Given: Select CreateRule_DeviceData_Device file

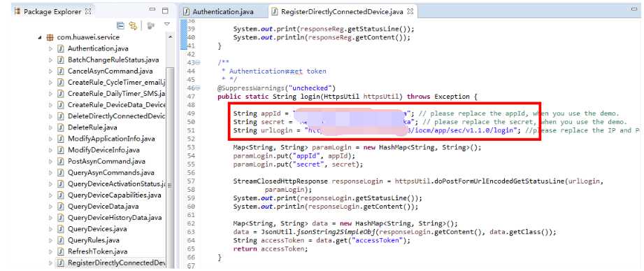Looking at the screenshot, I should click(x=117, y=105).
